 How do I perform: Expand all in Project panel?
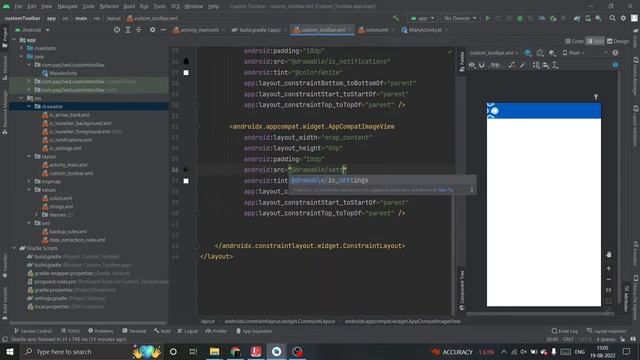tap(128, 30)
